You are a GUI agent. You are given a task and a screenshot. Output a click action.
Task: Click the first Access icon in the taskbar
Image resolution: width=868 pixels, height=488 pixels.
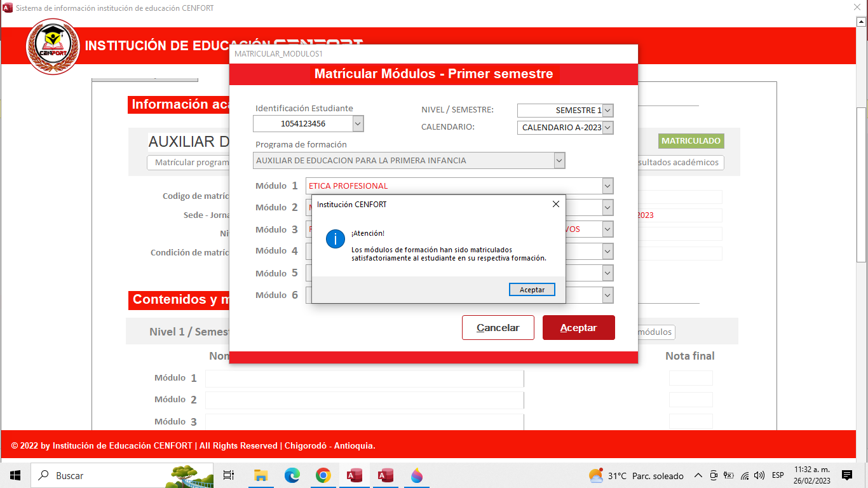point(355,475)
